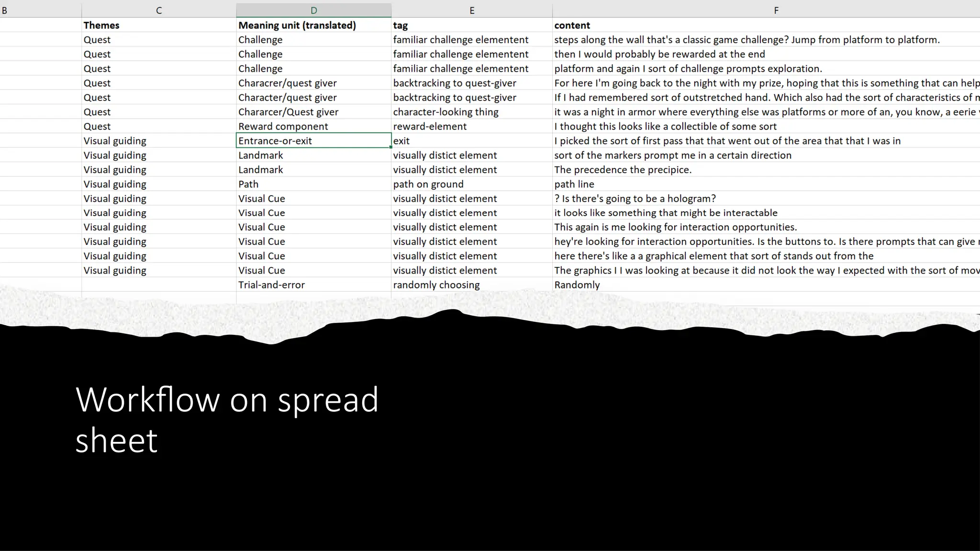Viewport: 980px width, 551px height.
Task: Select the "Path" meaning unit cell
Action: click(x=314, y=184)
